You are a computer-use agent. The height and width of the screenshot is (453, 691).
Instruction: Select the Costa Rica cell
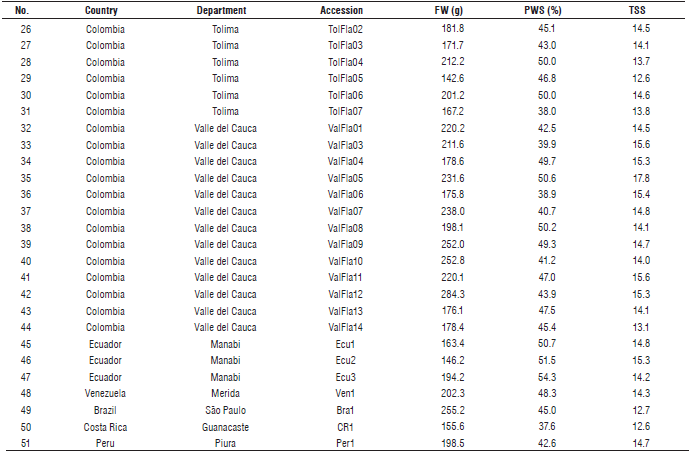coord(106,425)
